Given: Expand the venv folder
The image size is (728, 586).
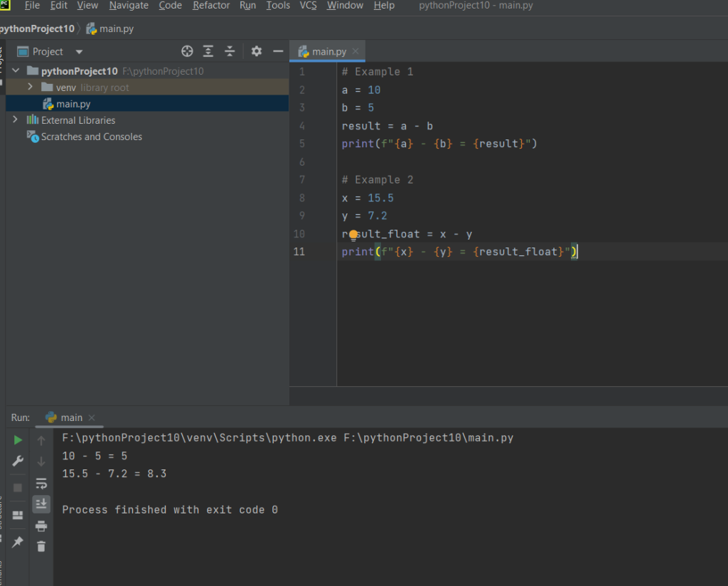Looking at the screenshot, I should 30,87.
